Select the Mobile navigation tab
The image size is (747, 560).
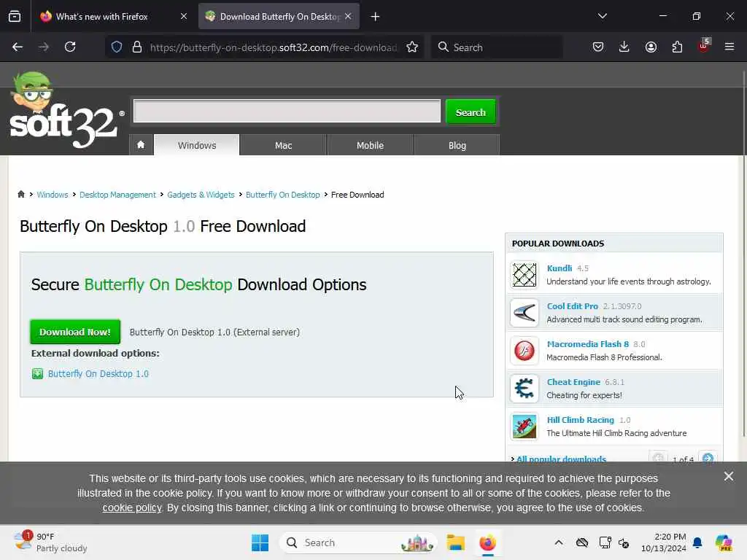[x=370, y=145]
